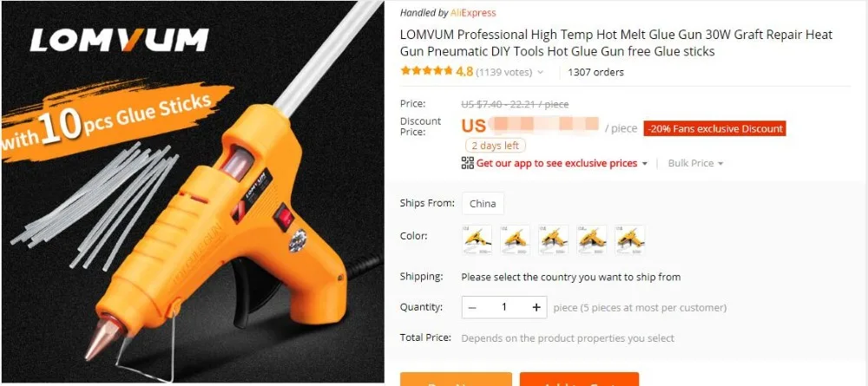868x386 pixels.
Task: Click the quantity number field
Action: tap(503, 307)
